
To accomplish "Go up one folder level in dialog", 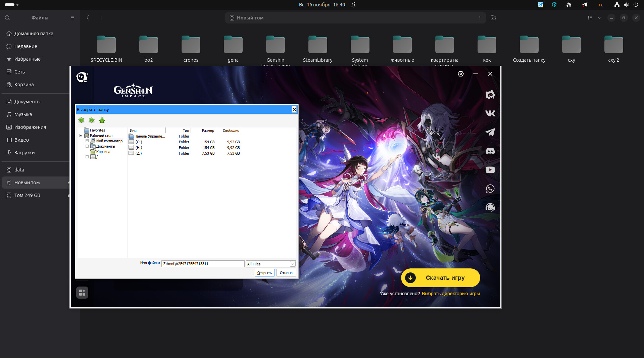I will (x=102, y=120).
